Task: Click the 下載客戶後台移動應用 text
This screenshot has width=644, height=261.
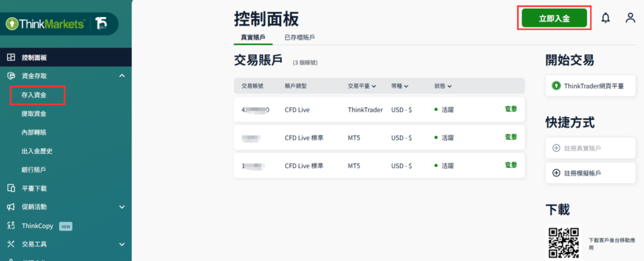Action: click(611, 243)
